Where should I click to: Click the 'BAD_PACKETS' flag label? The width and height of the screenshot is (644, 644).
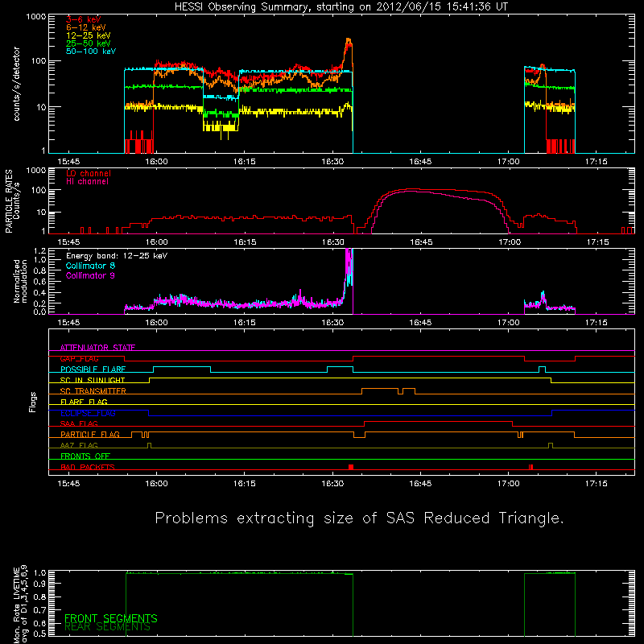pyautogui.click(x=88, y=467)
